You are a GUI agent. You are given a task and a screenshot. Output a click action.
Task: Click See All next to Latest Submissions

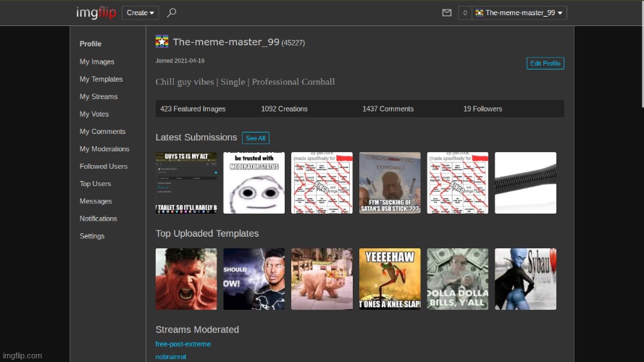[x=255, y=138]
